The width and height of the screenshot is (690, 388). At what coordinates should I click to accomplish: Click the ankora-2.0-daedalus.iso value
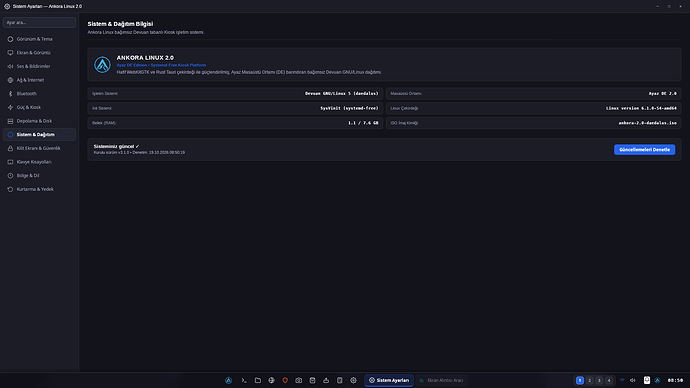click(x=647, y=123)
